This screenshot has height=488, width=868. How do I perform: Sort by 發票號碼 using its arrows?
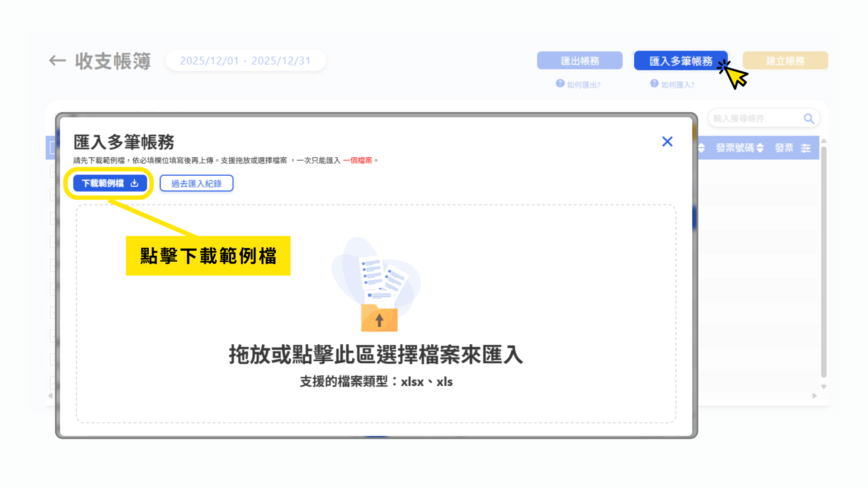pos(760,148)
